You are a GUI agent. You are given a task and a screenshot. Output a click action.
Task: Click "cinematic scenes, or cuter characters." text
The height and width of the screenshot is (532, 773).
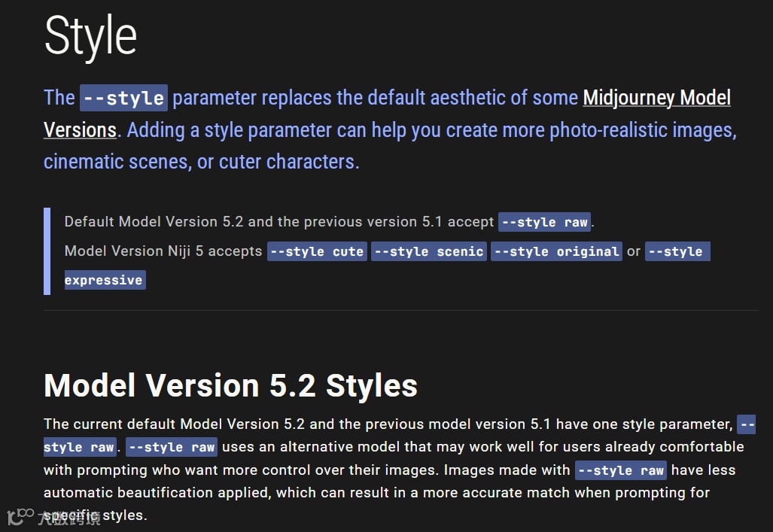201,161
